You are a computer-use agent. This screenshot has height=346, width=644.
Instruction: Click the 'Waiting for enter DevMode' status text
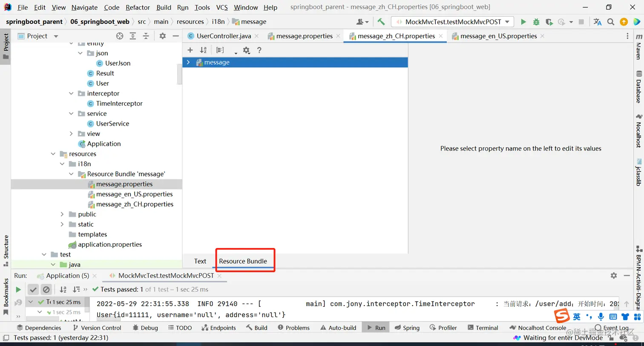pyautogui.click(x=563, y=338)
